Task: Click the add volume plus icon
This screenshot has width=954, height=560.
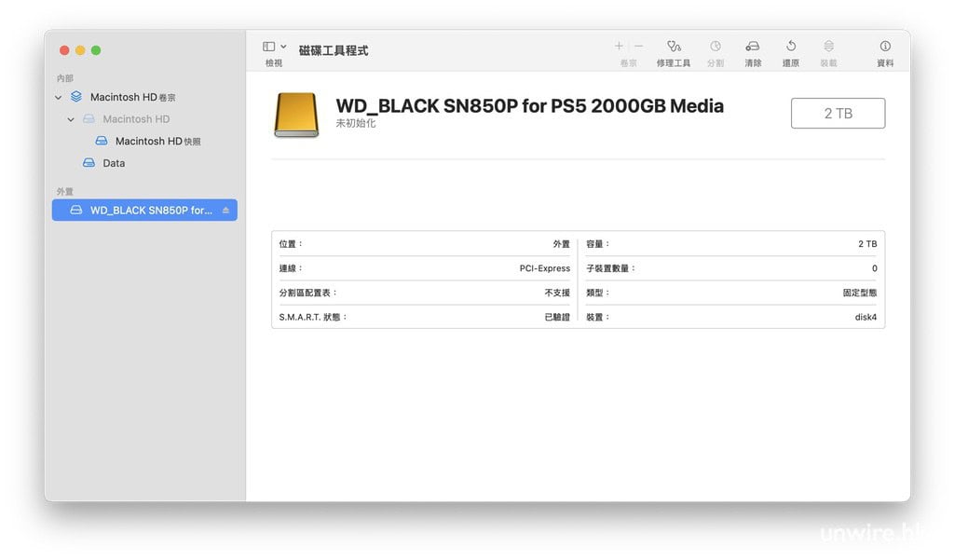Action: [x=619, y=46]
